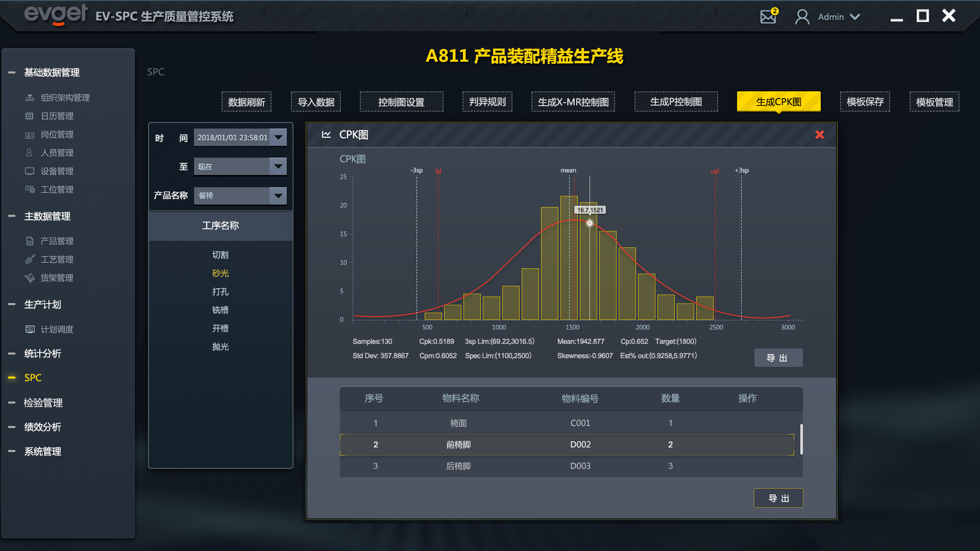Open the 产品名称 dropdown arrow
This screenshot has width=980, height=551.
click(278, 195)
